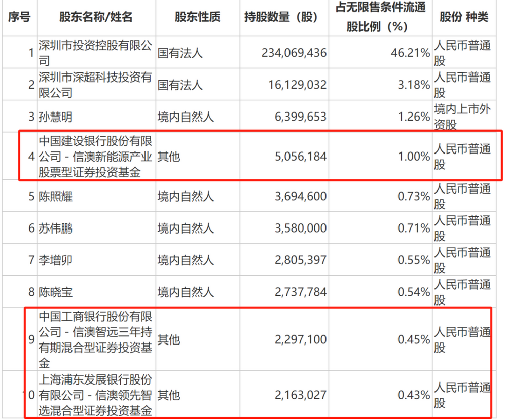The height and width of the screenshot is (420, 507).
Task: Click the 股东性质 column header
Action: [x=197, y=17]
